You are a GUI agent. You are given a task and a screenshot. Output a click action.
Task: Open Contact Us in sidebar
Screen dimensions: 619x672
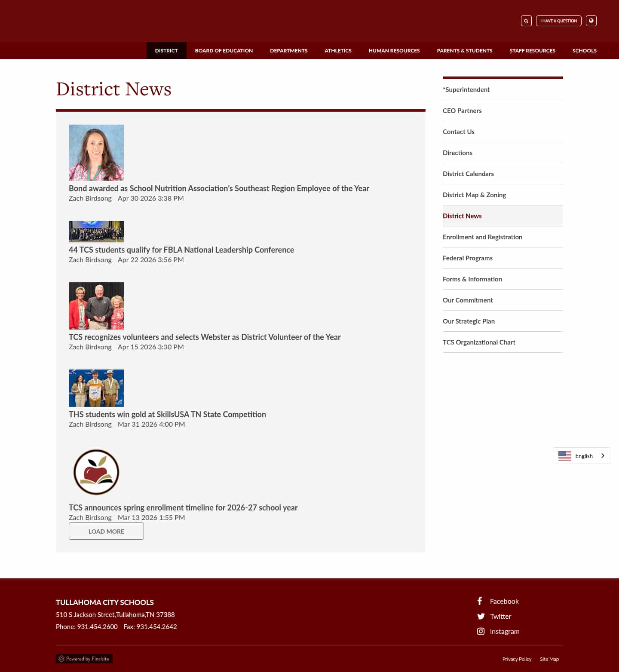pyautogui.click(x=503, y=131)
